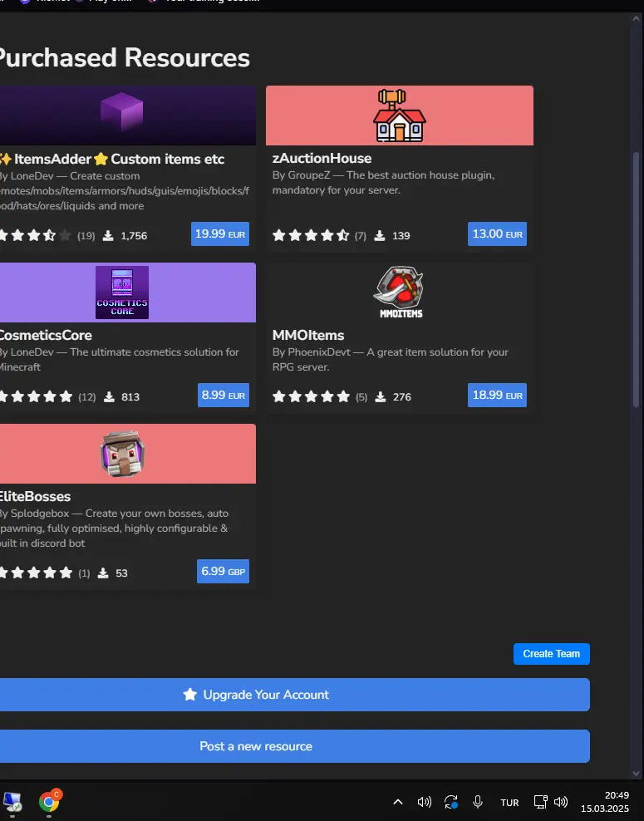Open the network display tray icon
The width and height of the screenshot is (644, 821).
click(540, 802)
